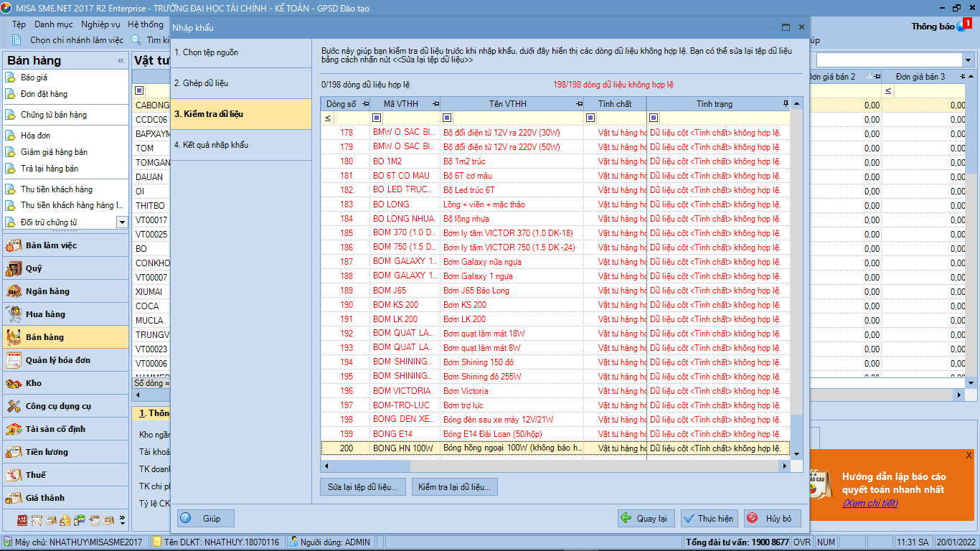The width and height of the screenshot is (980, 551).
Task: Open the Tình trạng filter condition box
Action: pos(654,118)
